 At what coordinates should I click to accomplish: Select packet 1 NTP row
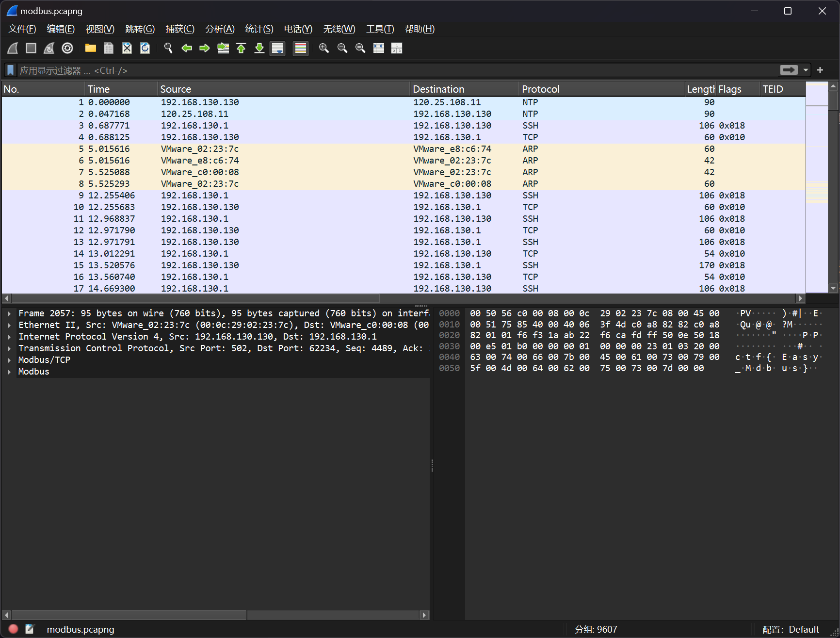tap(404, 102)
